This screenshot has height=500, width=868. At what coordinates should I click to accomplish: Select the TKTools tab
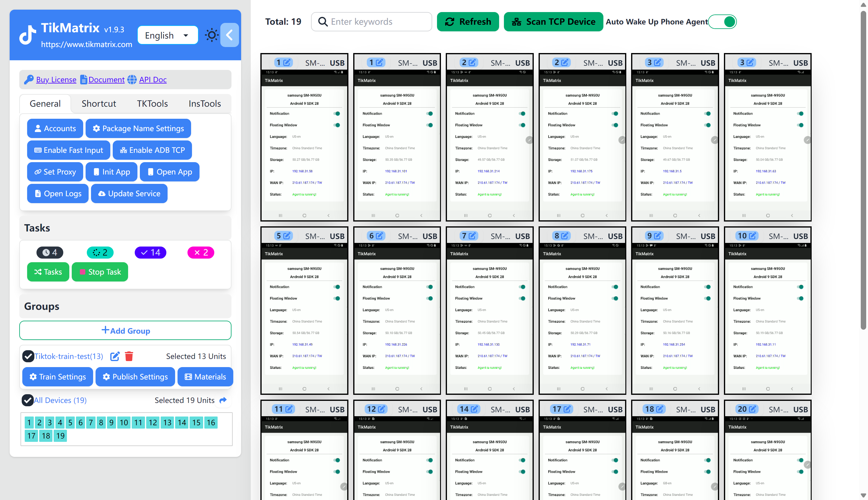tap(151, 103)
